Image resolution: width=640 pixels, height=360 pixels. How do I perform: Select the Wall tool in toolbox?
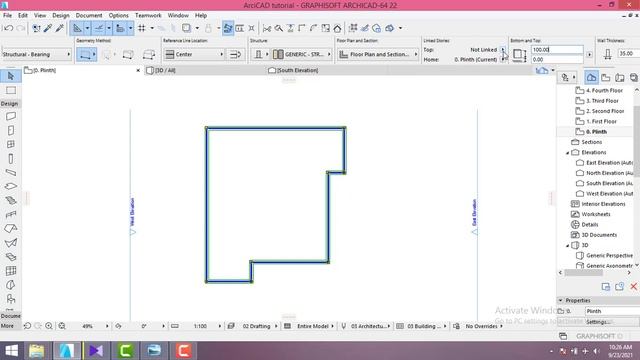(x=11, y=116)
